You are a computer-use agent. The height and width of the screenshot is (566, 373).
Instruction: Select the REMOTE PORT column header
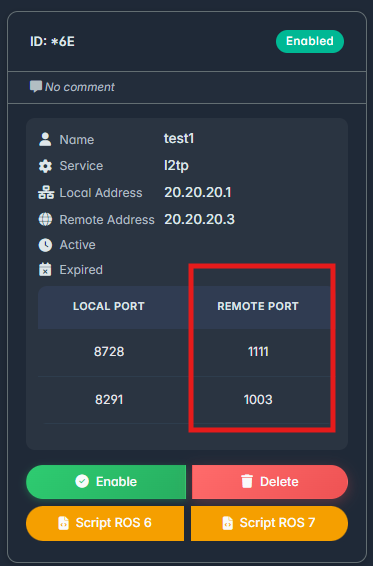coord(258,306)
